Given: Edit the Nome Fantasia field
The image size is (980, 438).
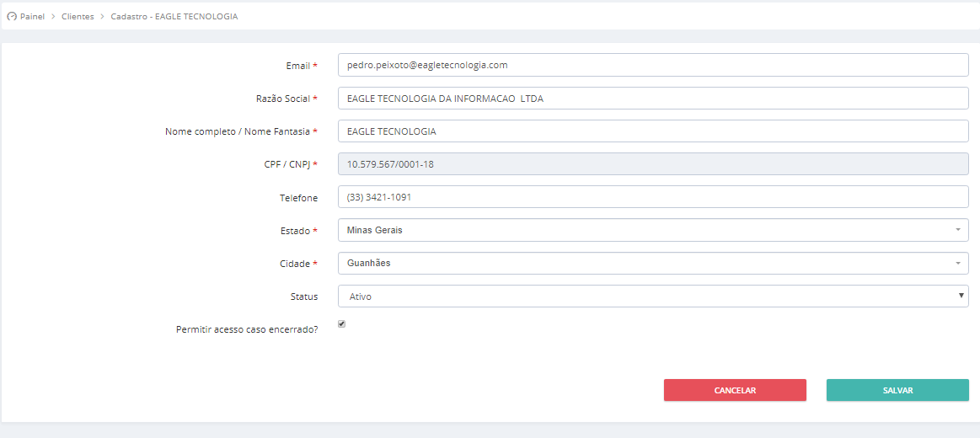Looking at the screenshot, I should pos(653,131).
